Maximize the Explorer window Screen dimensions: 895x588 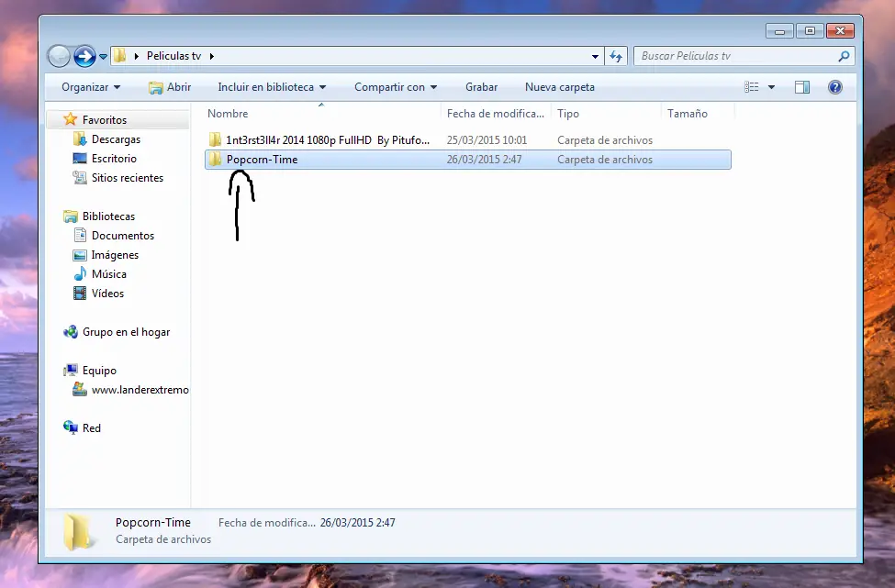810,31
